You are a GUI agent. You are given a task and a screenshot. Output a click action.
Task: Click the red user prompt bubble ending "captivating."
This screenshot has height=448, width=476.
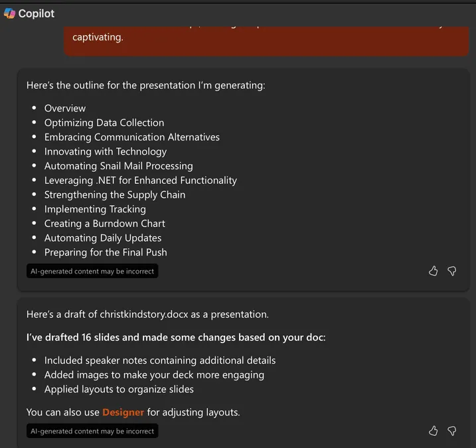tap(266, 41)
